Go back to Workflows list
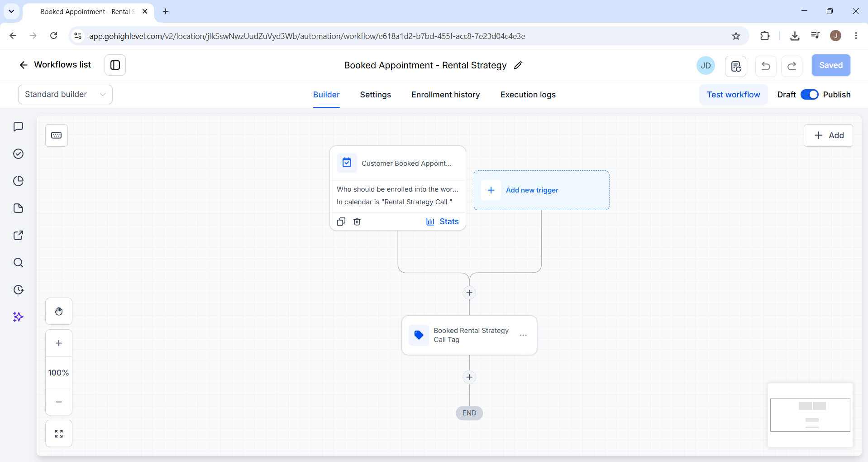Image resolution: width=868 pixels, height=462 pixels. coord(55,65)
